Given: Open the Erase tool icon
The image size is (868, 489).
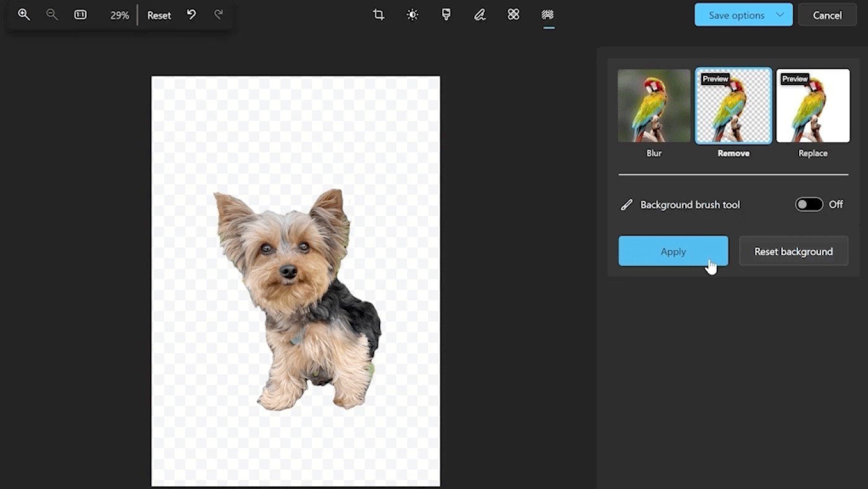Looking at the screenshot, I should click(513, 15).
